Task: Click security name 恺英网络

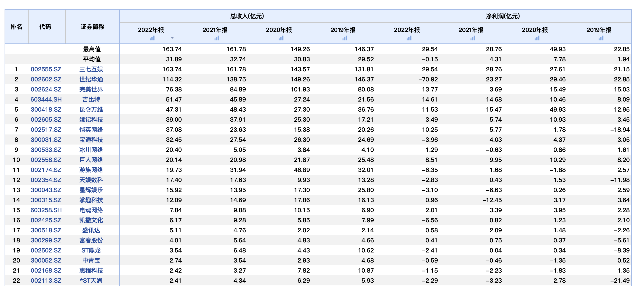Action: [x=91, y=130]
